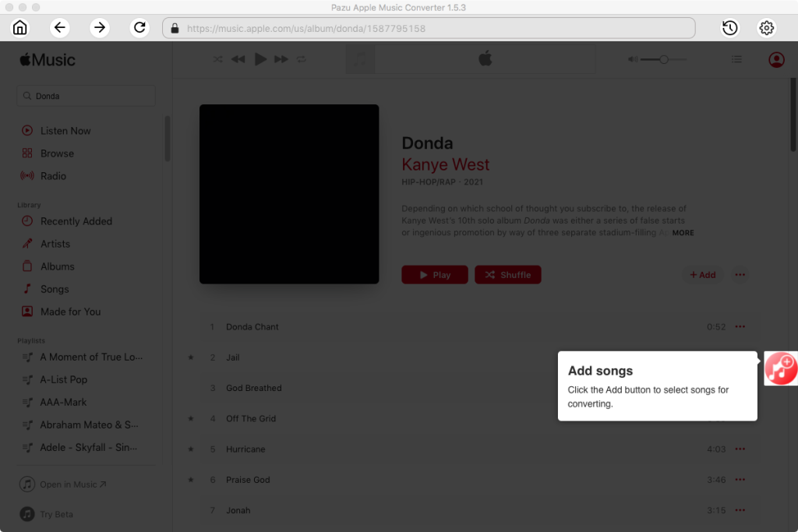Image resolution: width=798 pixels, height=532 pixels.
Task: Open the playback queue list icon
Action: 736,59
